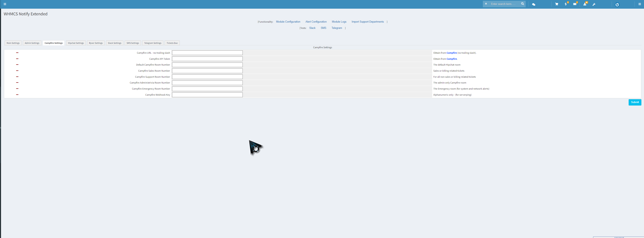Open the Tickets Due tab
Screen dimensions: 644x238
172,43
